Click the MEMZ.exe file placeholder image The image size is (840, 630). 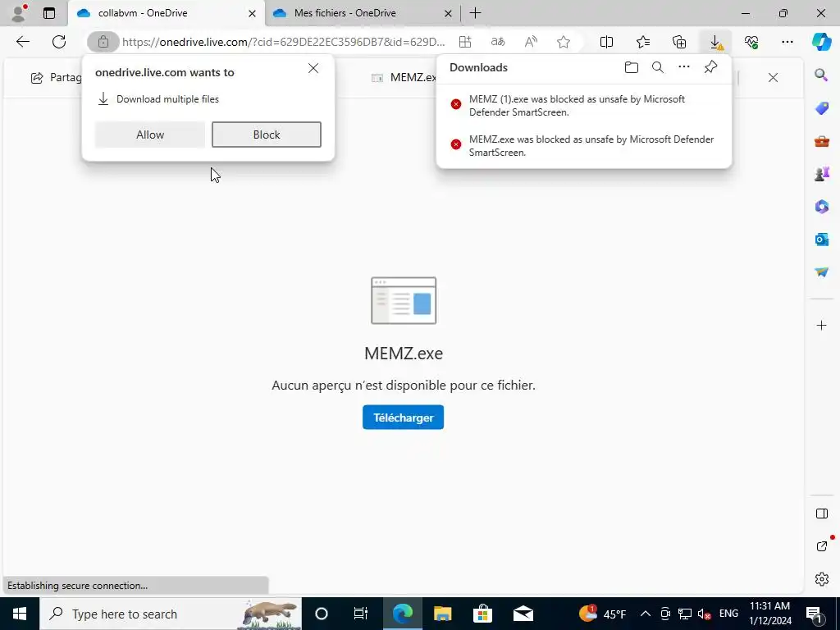(404, 300)
